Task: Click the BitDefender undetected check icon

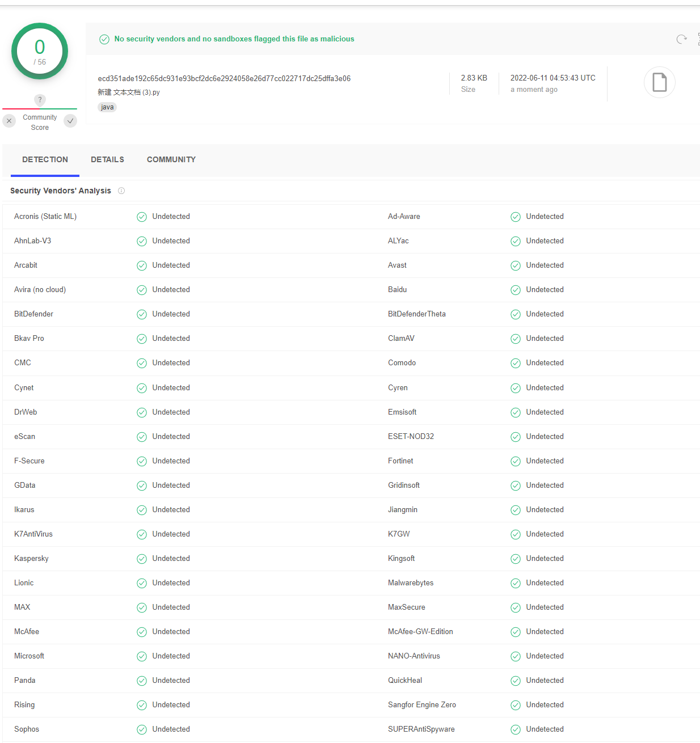Action: [x=142, y=314]
